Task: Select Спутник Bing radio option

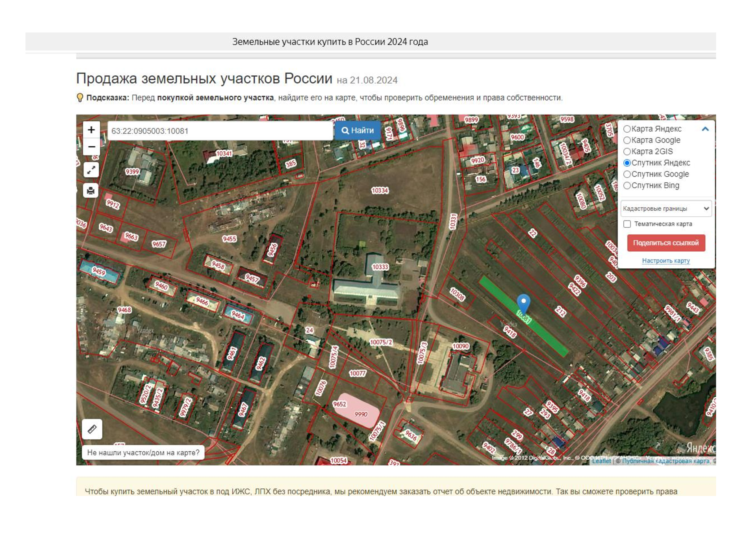Action: pos(627,186)
